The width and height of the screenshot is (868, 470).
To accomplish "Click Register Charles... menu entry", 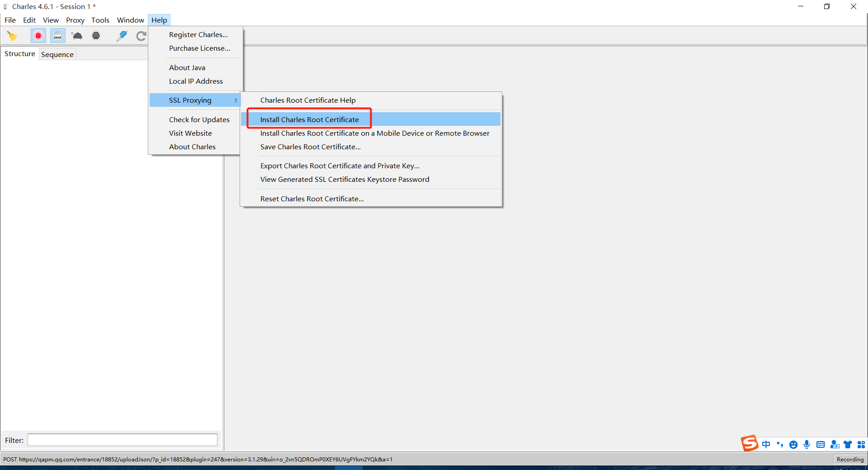I will pos(198,34).
